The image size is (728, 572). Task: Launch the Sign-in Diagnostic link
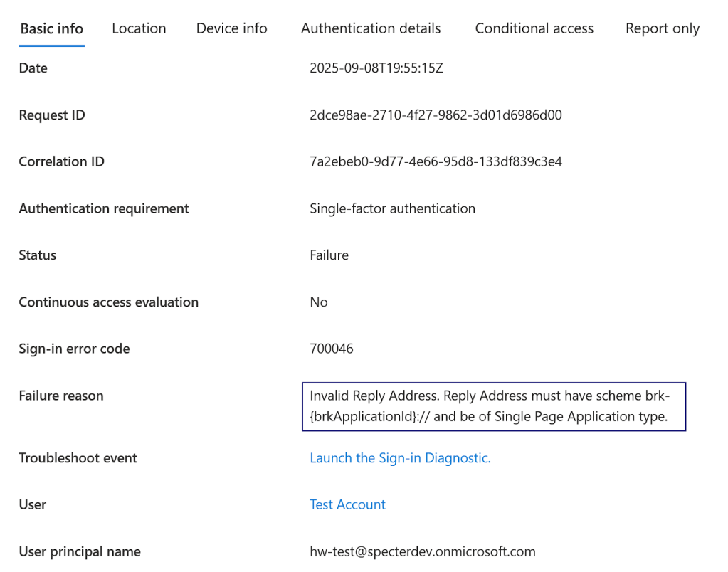pos(400,458)
